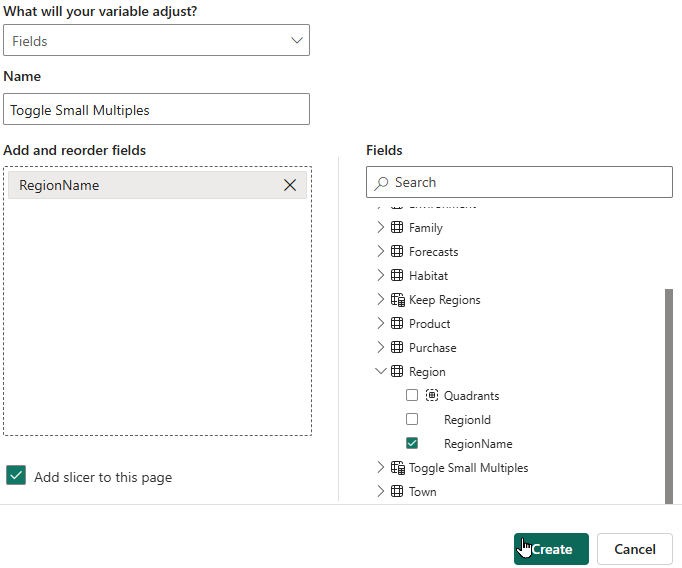Click the Quadrants field name
The height and width of the screenshot is (568, 682).
(x=471, y=396)
